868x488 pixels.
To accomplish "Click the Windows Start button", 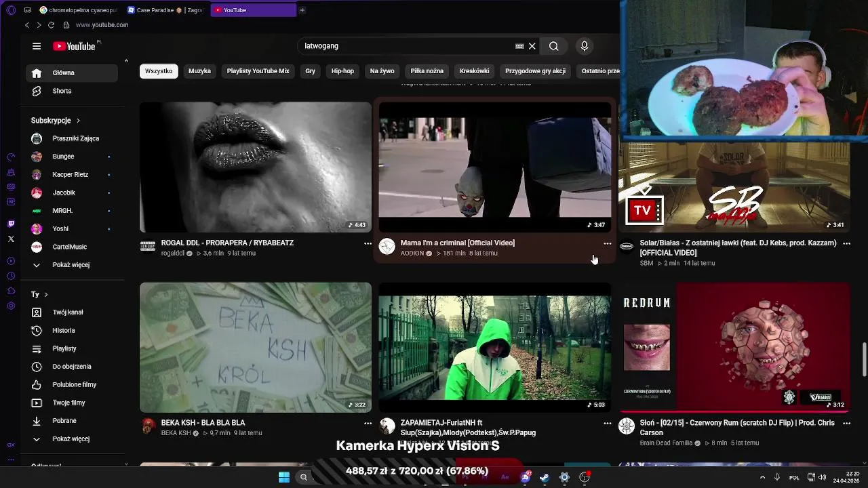I will pyautogui.click(x=284, y=477).
